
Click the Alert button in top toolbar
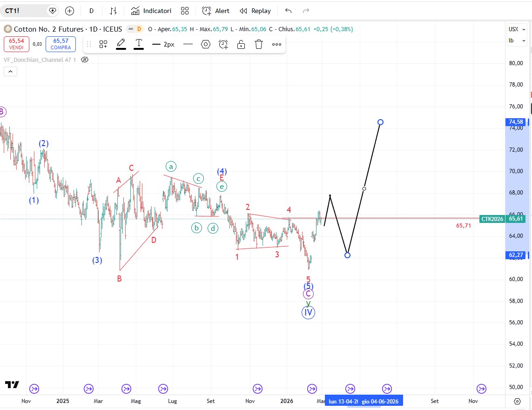215,11
